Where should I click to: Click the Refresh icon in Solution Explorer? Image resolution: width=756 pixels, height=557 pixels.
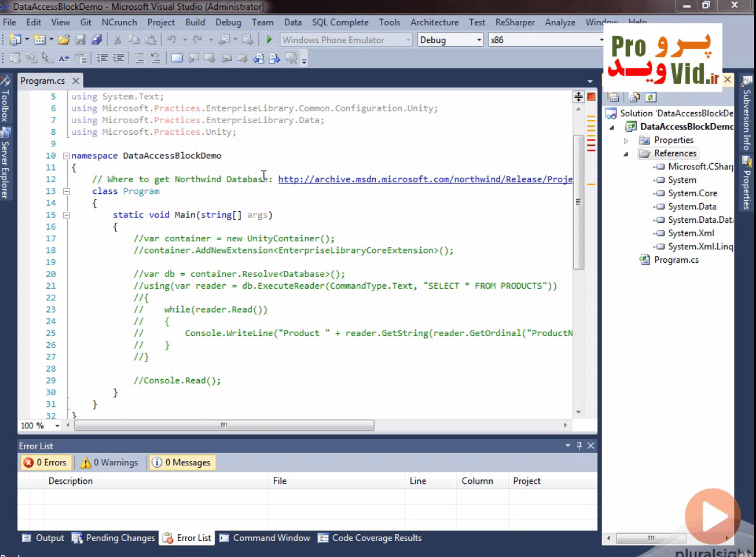[x=651, y=97]
